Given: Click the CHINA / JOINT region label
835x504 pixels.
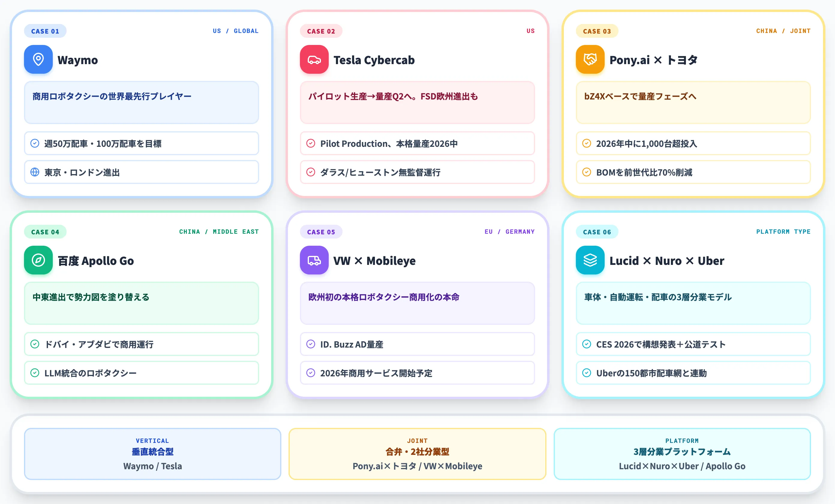Looking at the screenshot, I should click(783, 31).
